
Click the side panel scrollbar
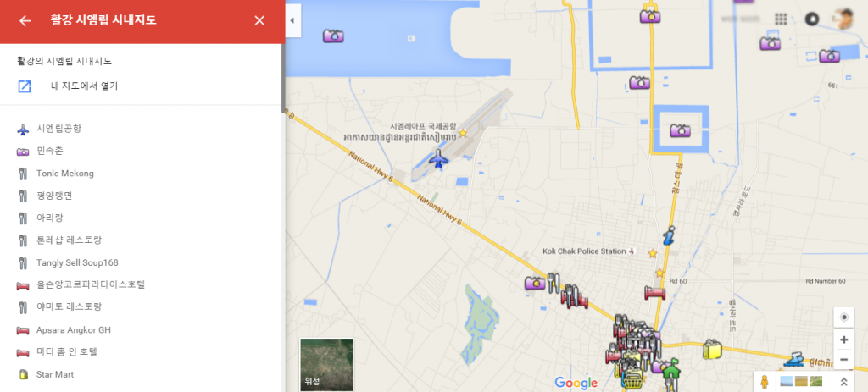(x=283, y=77)
